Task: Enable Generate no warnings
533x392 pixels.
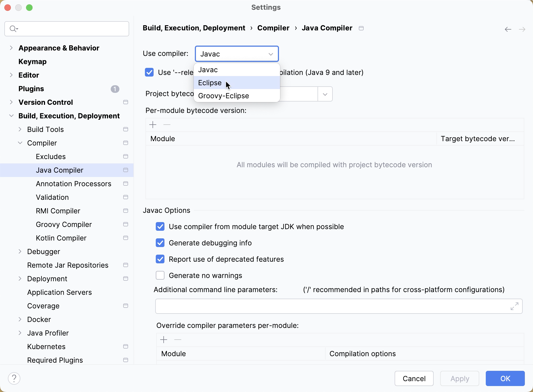Action: (x=160, y=276)
